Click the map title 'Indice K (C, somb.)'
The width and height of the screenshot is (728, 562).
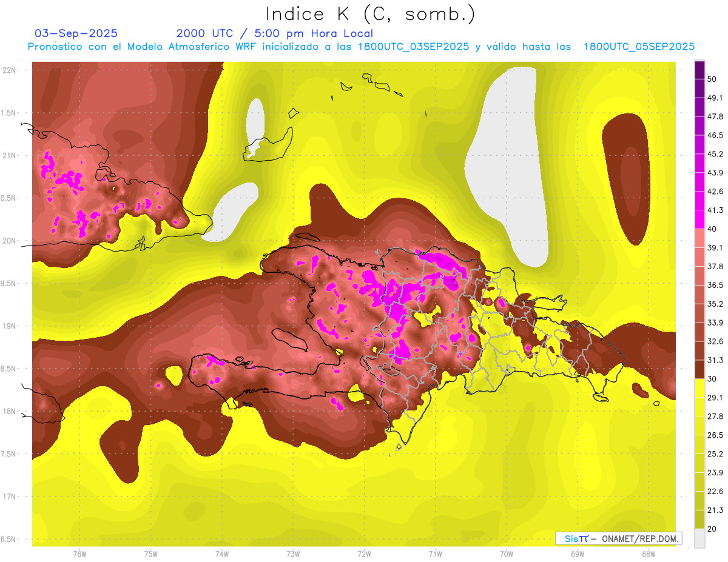[x=370, y=14]
